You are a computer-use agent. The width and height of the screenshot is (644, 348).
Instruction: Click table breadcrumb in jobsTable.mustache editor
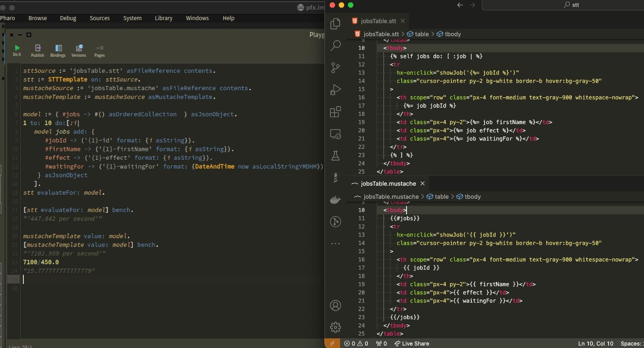[438, 197]
